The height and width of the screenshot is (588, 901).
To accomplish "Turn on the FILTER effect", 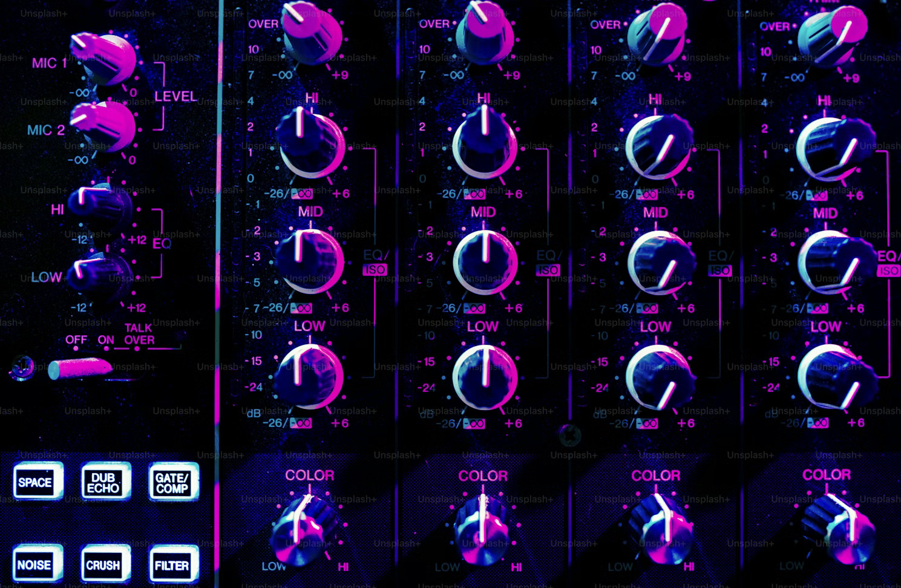I will [x=173, y=565].
